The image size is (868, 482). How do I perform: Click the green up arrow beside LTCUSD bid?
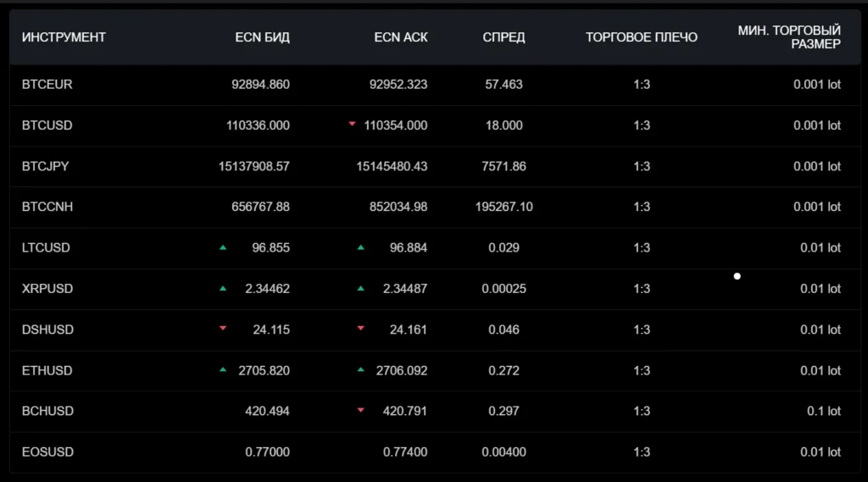(223, 247)
